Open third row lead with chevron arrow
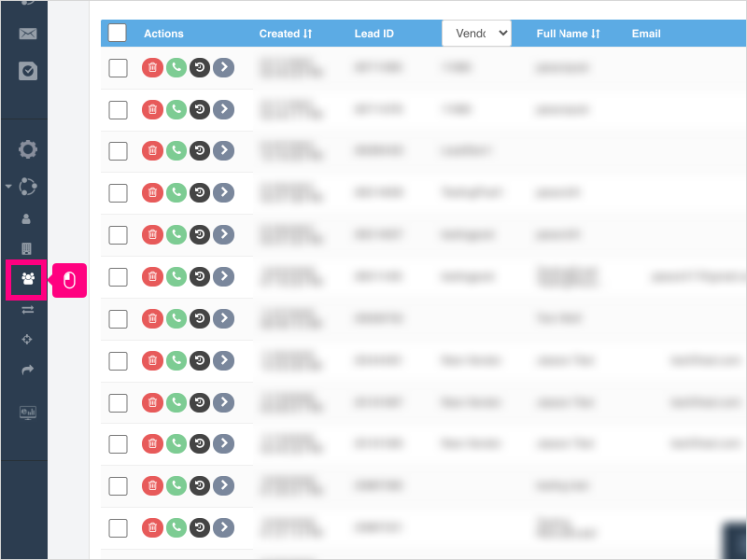The height and width of the screenshot is (560, 747). point(223,151)
